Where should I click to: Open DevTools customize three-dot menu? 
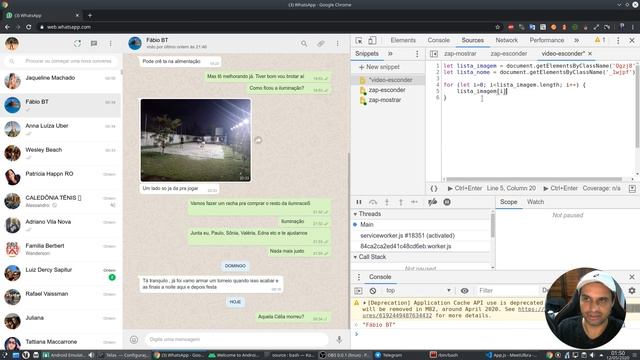point(618,40)
